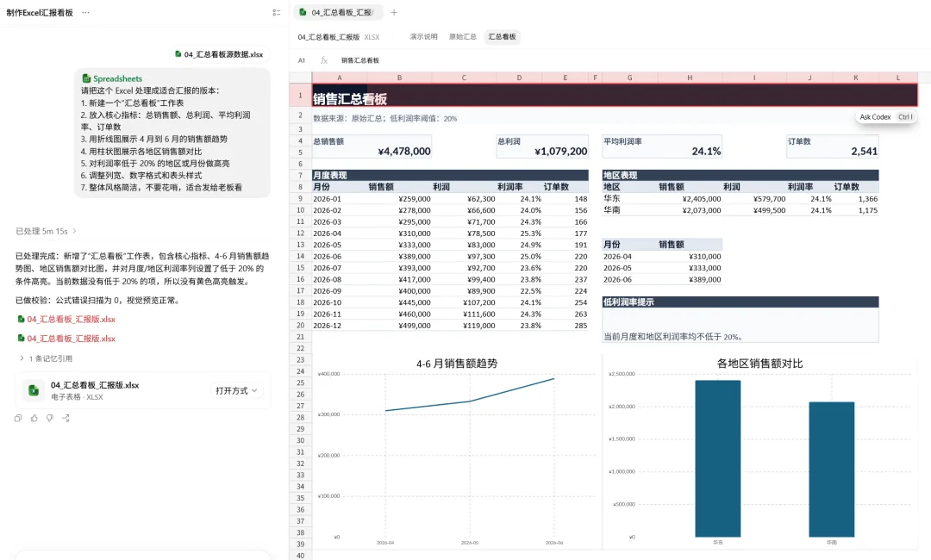Viewport: 931px width, 560px height.
Task: Click the 低利润率提示 header
Action: (x=740, y=302)
